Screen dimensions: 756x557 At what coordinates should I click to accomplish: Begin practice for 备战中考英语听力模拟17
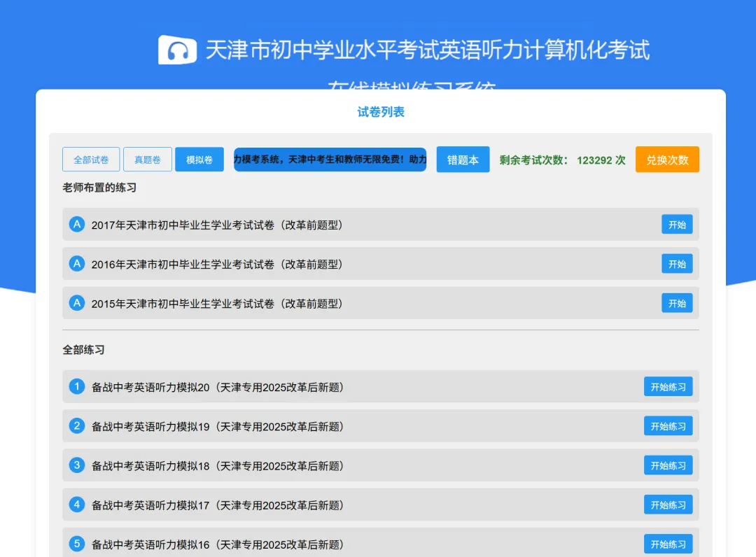point(668,504)
